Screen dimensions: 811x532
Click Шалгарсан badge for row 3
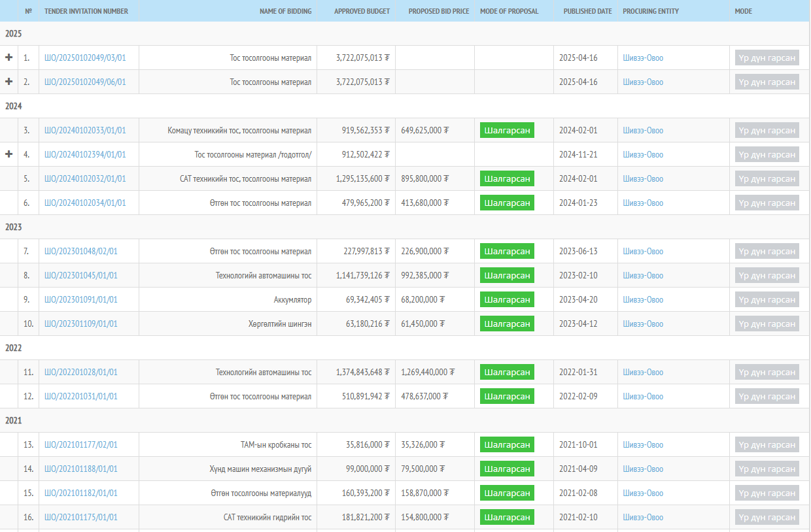point(507,130)
